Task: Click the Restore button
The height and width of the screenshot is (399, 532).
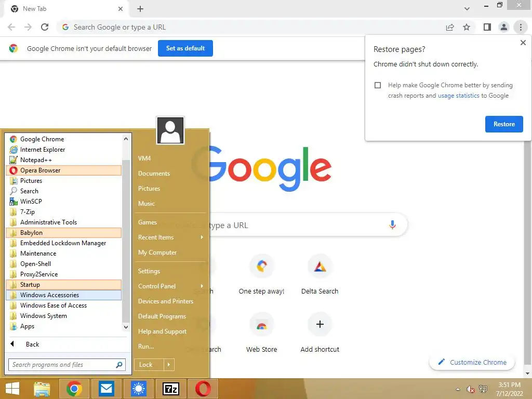Action: coord(504,124)
